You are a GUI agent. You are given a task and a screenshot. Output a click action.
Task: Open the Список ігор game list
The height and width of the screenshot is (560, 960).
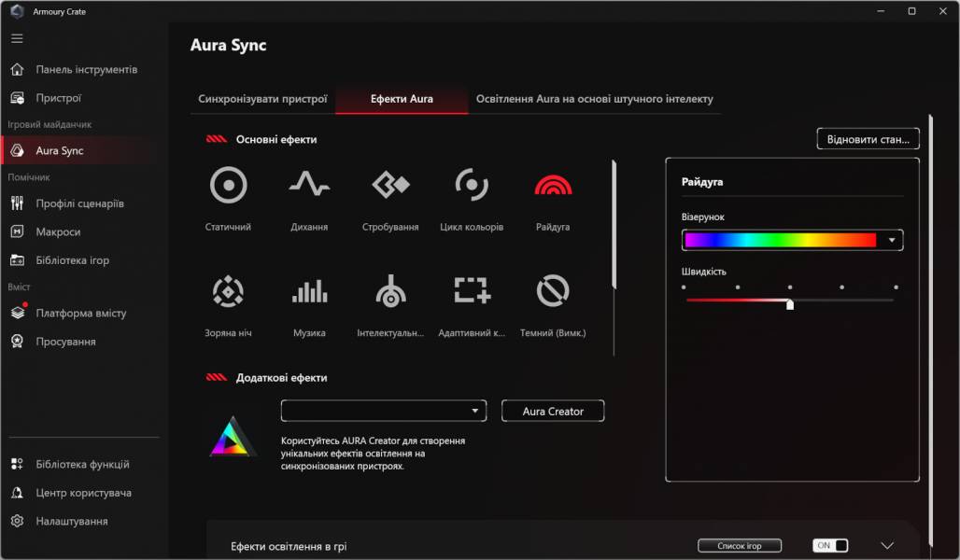[740, 545]
